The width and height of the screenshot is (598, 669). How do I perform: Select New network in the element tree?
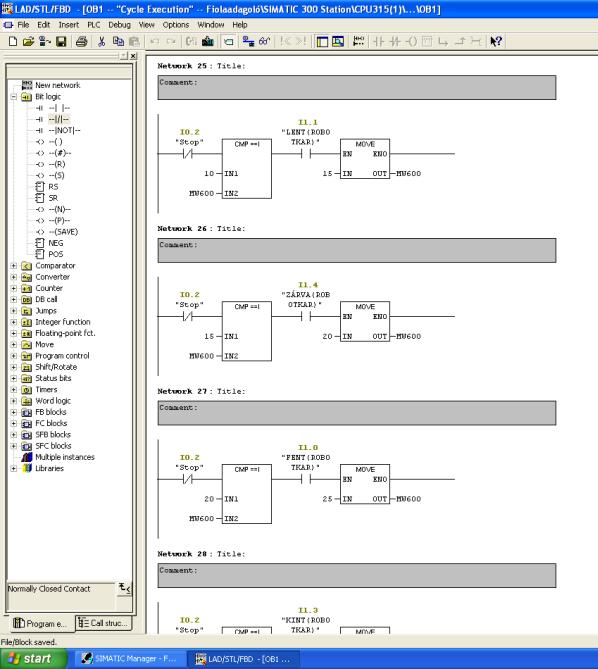click(x=57, y=85)
